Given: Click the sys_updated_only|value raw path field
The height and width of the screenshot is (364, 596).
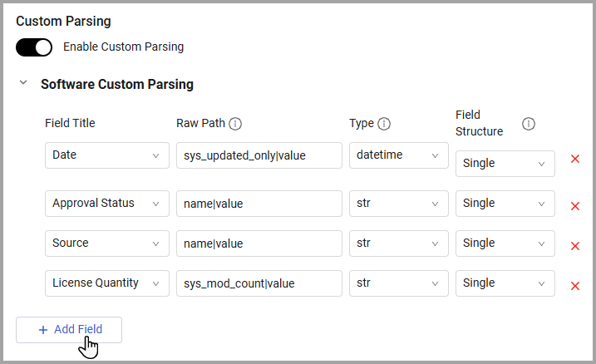Looking at the screenshot, I should tap(259, 155).
